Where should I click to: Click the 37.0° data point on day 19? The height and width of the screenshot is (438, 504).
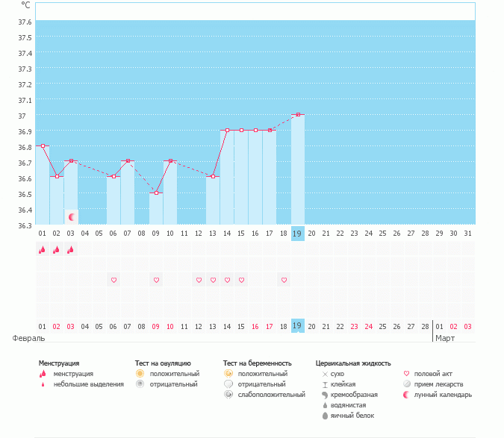pyautogui.click(x=298, y=115)
